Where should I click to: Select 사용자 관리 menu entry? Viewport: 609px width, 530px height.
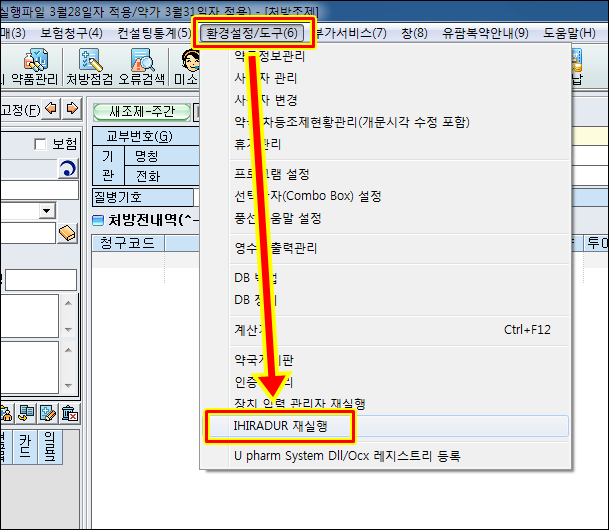385,78
